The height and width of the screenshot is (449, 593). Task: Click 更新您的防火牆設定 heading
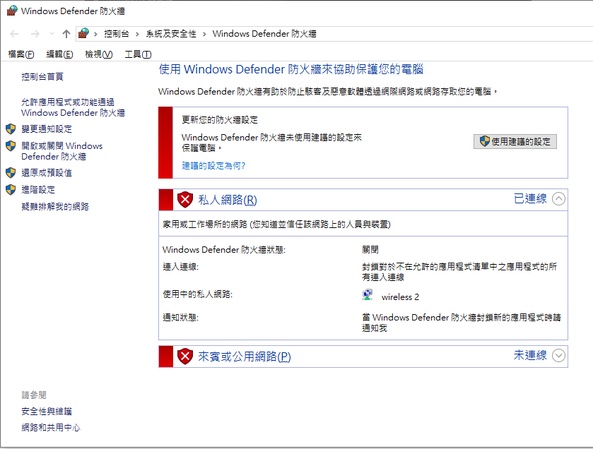220,120
